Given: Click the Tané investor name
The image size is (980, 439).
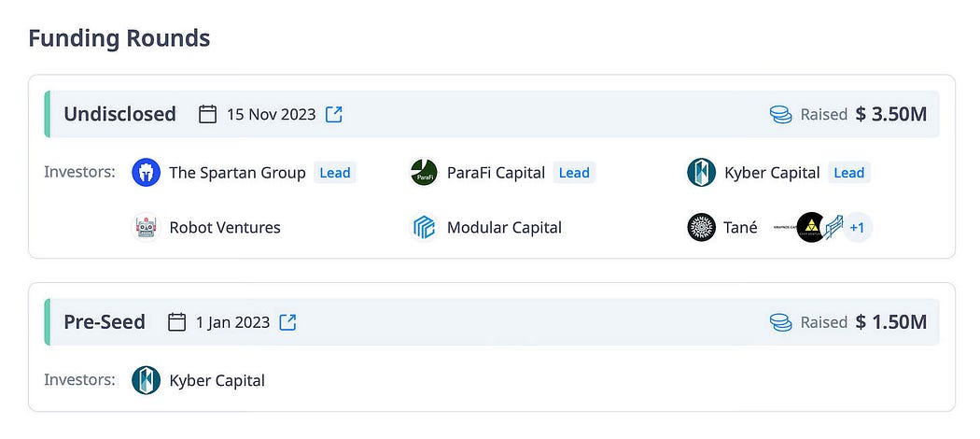Looking at the screenshot, I should (741, 228).
